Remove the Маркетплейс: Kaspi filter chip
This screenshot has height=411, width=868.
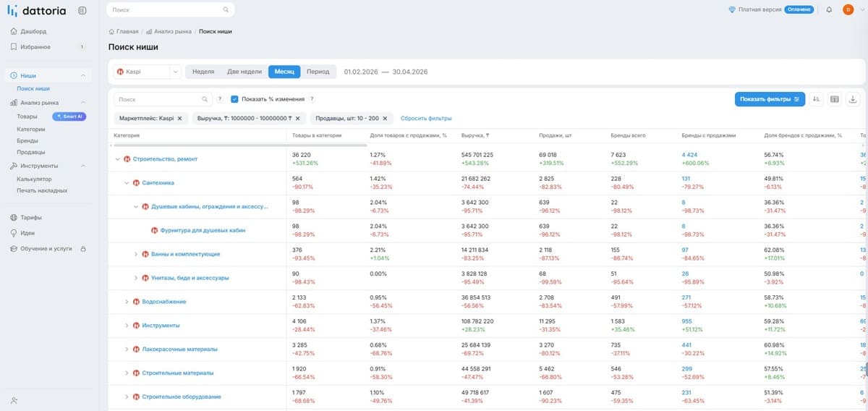click(x=179, y=118)
